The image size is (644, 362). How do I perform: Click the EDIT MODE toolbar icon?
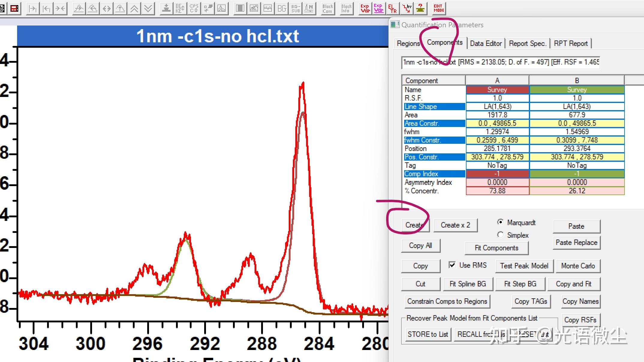pyautogui.click(x=439, y=8)
